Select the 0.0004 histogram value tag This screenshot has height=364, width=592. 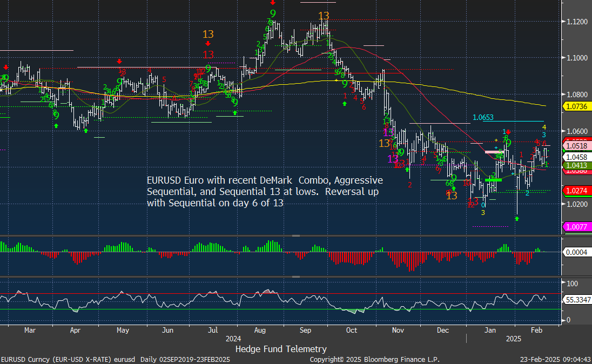coord(576,252)
